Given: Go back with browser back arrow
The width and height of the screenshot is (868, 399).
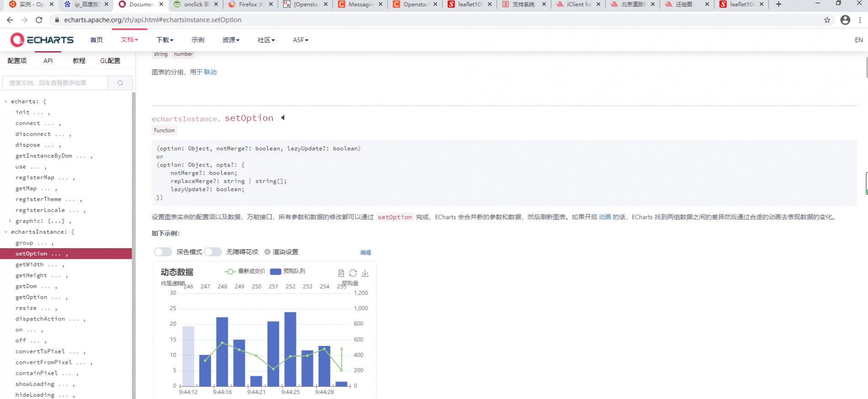Looking at the screenshot, I should [10, 20].
